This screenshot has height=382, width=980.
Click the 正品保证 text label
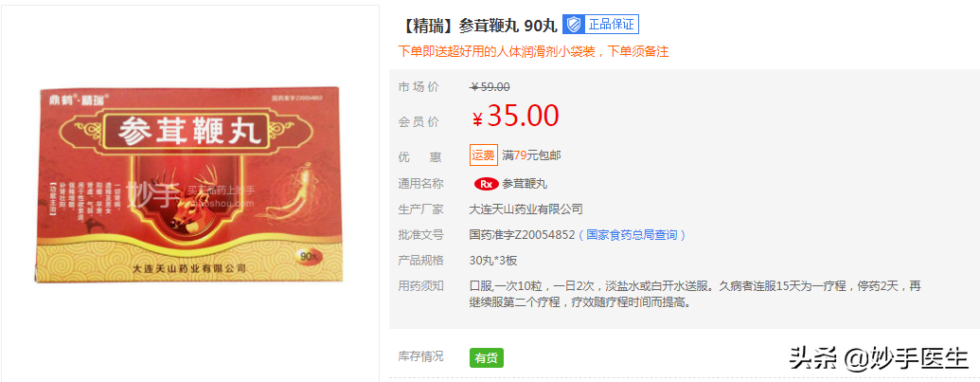(611, 25)
